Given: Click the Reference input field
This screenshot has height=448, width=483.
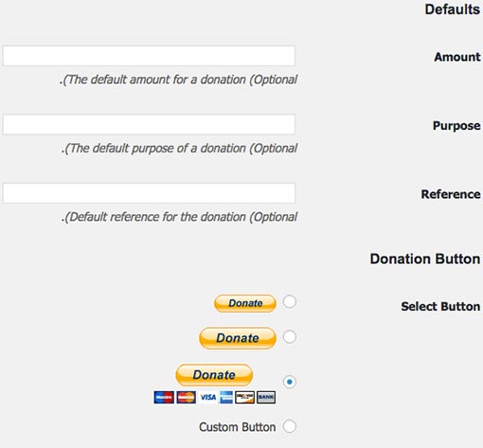Looking at the screenshot, I should coord(149,193).
